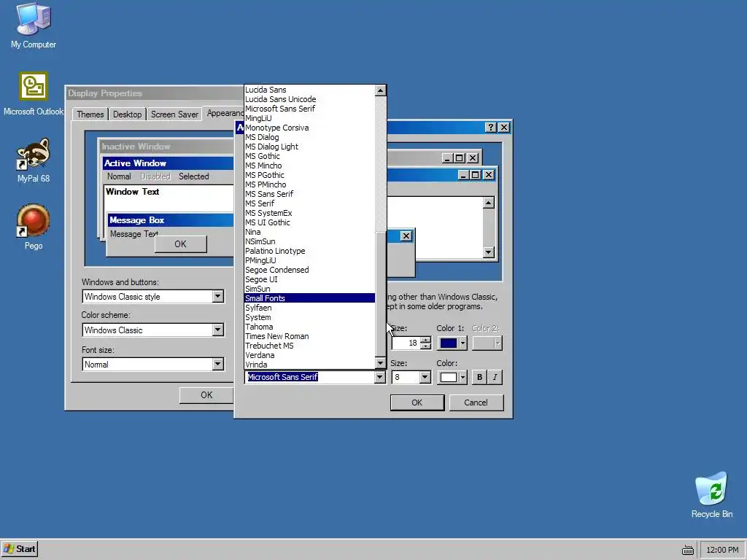Click the Active Window preview title bar
The height and width of the screenshot is (560, 747).
pyautogui.click(x=169, y=163)
